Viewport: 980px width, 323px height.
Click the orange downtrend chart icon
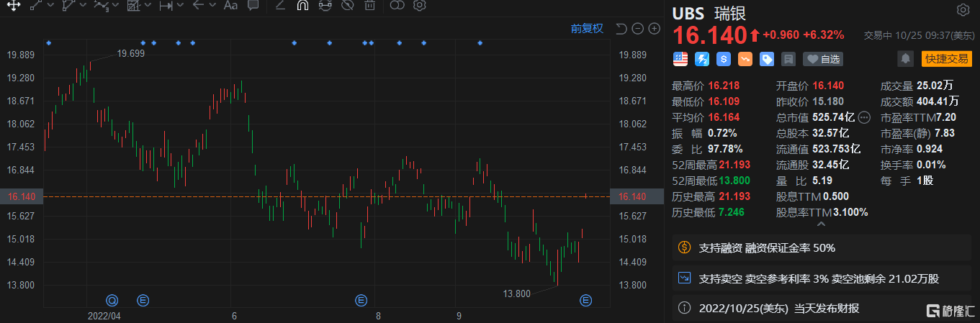pyautogui.click(x=745, y=59)
